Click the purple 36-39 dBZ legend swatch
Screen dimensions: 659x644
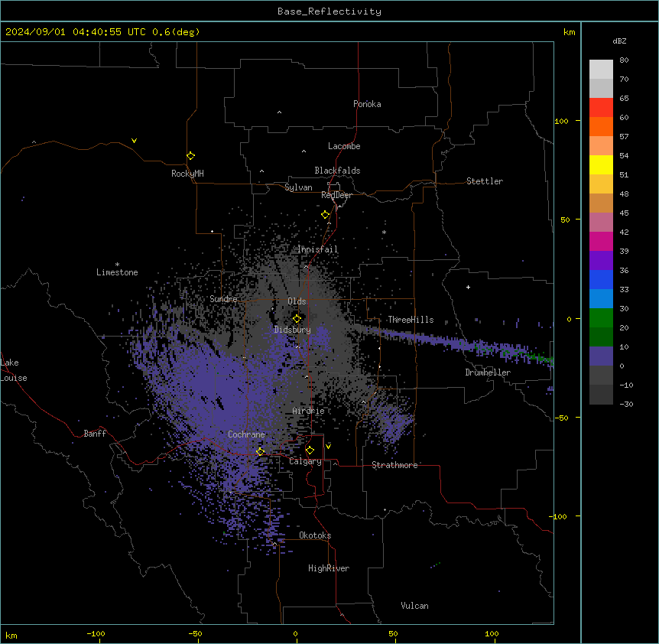pyautogui.click(x=601, y=260)
